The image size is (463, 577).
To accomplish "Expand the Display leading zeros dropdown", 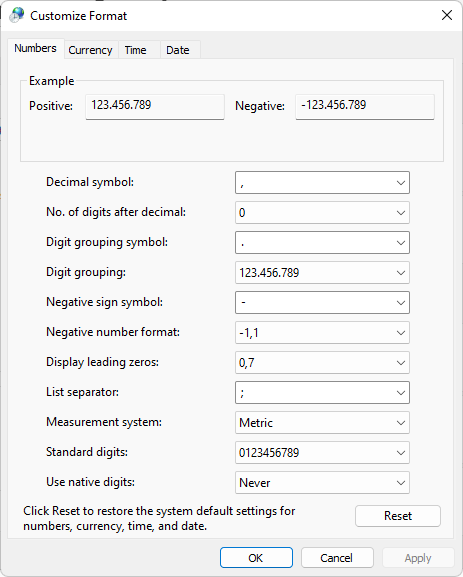I will tap(322, 363).
